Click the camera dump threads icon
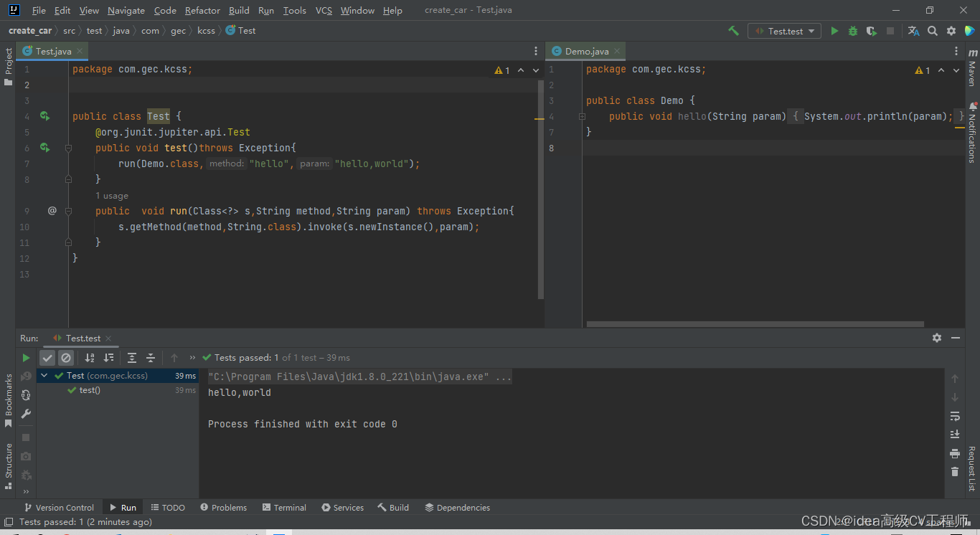The width and height of the screenshot is (980, 535). (26, 456)
